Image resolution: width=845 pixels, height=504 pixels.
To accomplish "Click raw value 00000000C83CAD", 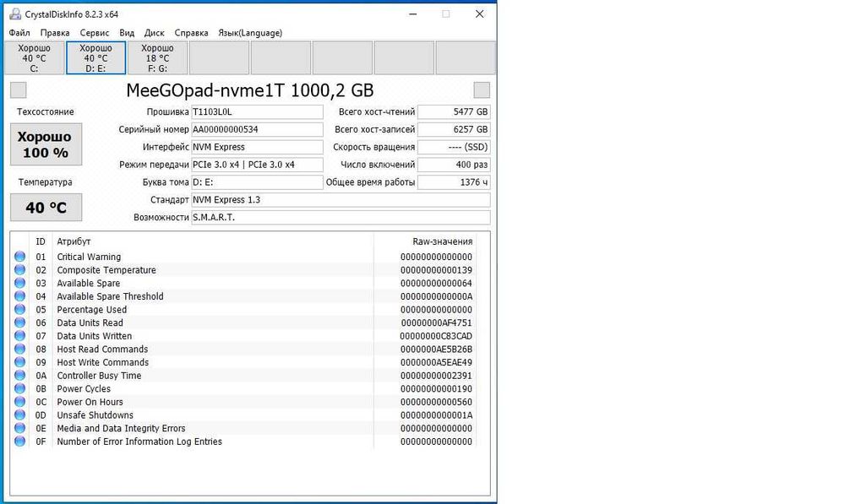I will click(436, 335).
